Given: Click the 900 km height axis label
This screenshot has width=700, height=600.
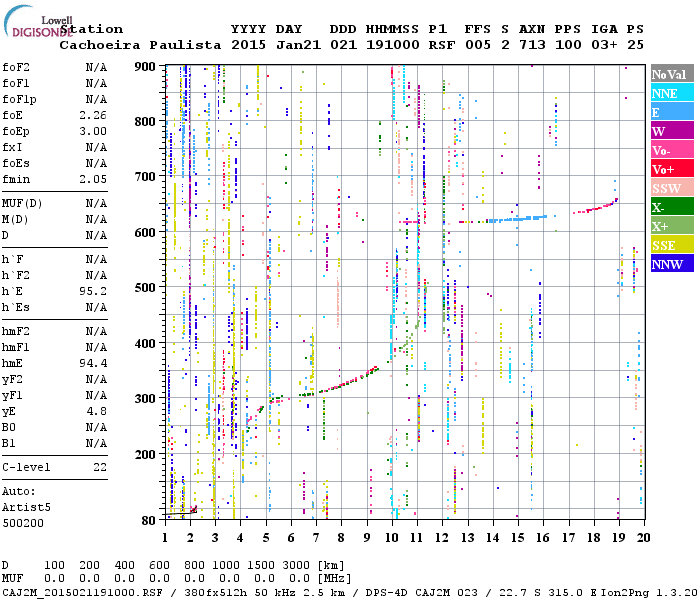Looking at the screenshot, I should tap(145, 67).
